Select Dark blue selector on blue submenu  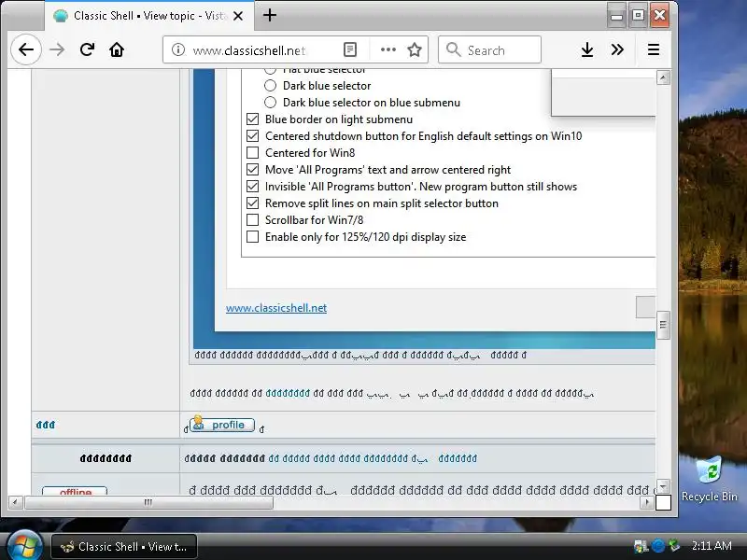click(x=270, y=103)
